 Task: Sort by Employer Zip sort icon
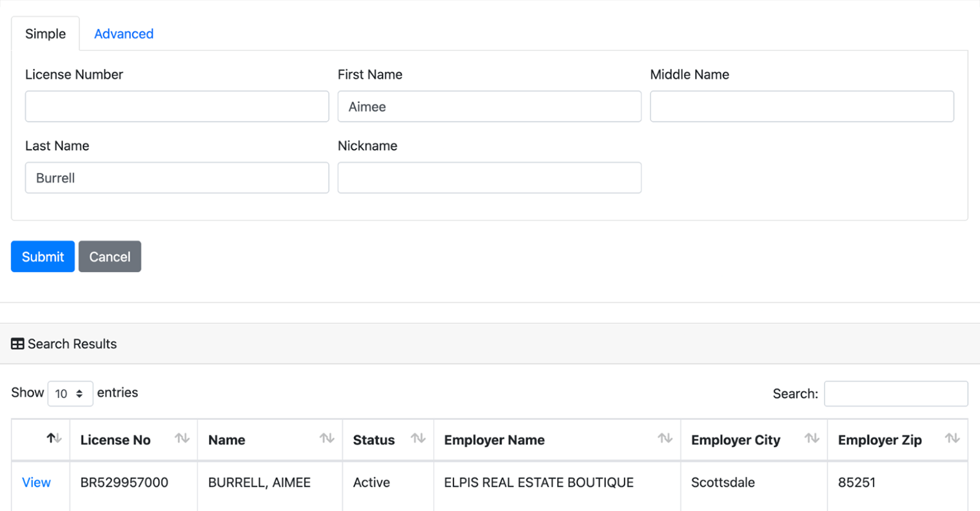click(x=952, y=439)
